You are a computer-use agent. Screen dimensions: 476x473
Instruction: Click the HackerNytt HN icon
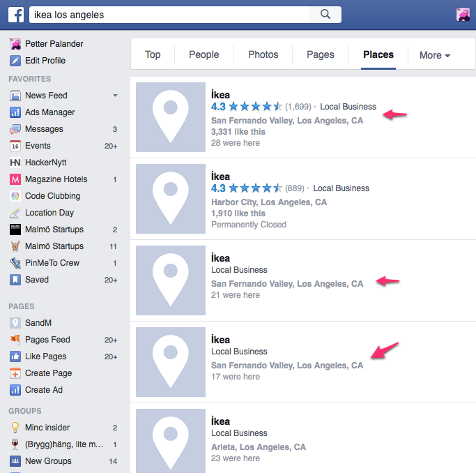pyautogui.click(x=15, y=163)
